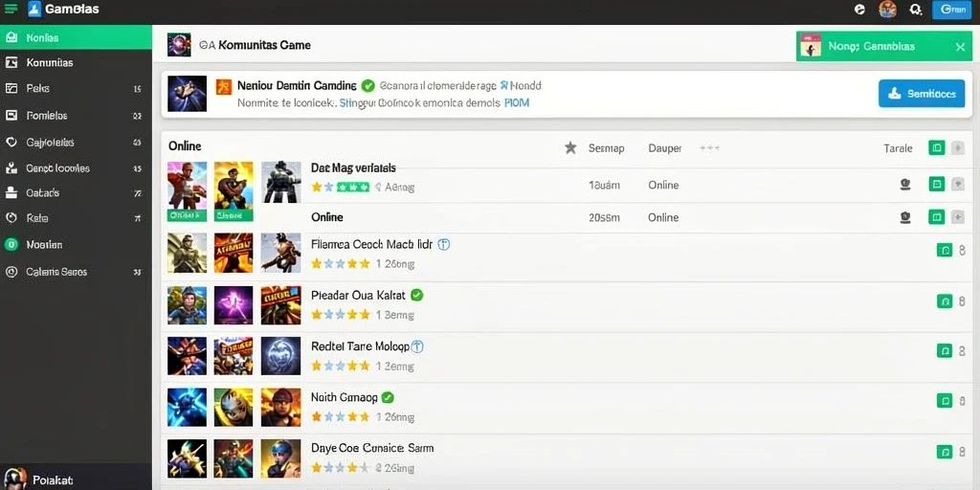
Task: Click the Gamelas logo icon
Action: point(34,10)
